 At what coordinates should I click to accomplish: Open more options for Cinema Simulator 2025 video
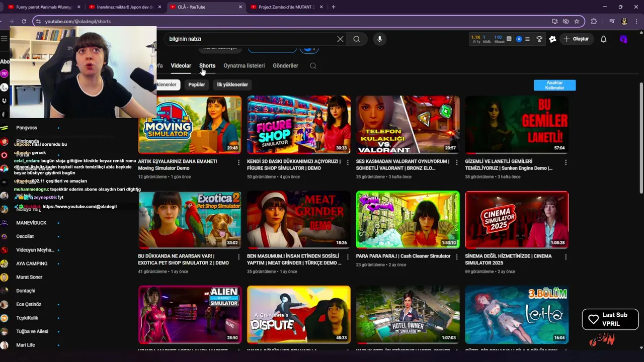(x=566, y=257)
